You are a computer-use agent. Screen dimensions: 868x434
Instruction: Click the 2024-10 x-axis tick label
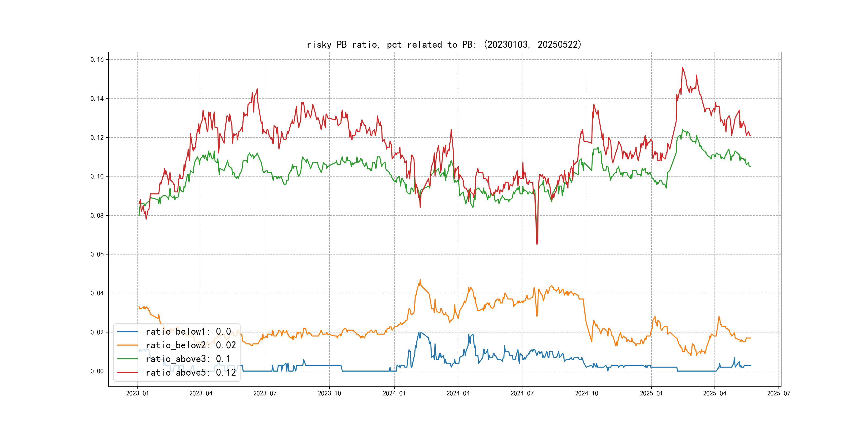coord(587,393)
